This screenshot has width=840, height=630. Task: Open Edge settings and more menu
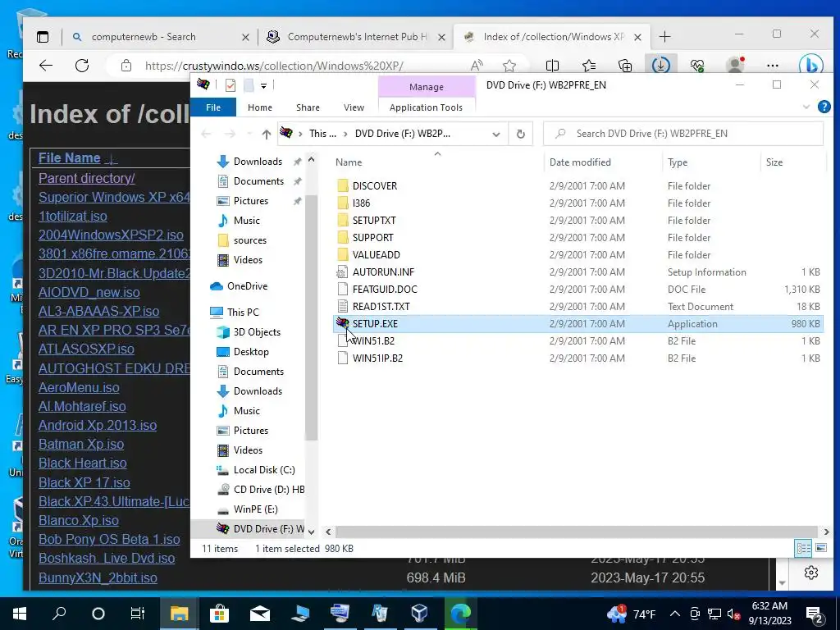772,66
